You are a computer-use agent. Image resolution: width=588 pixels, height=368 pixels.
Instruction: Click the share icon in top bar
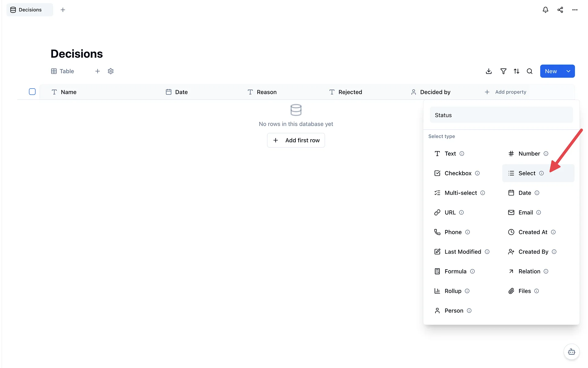[x=560, y=10]
